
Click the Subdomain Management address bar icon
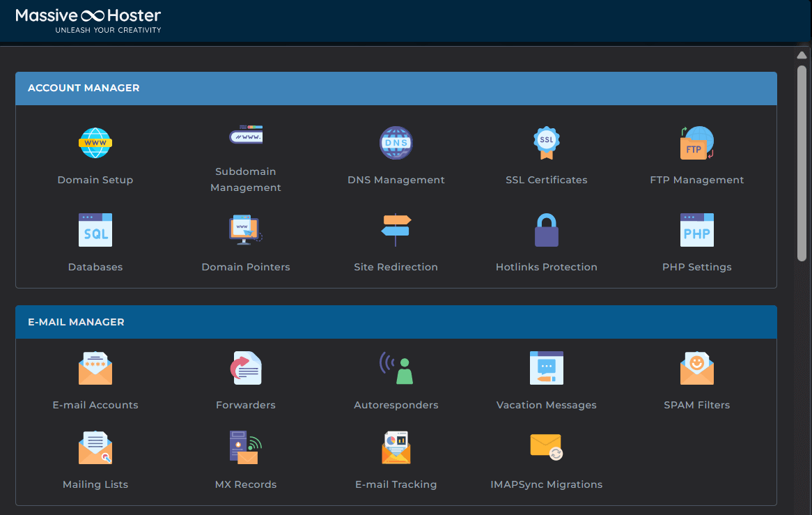pos(246,134)
